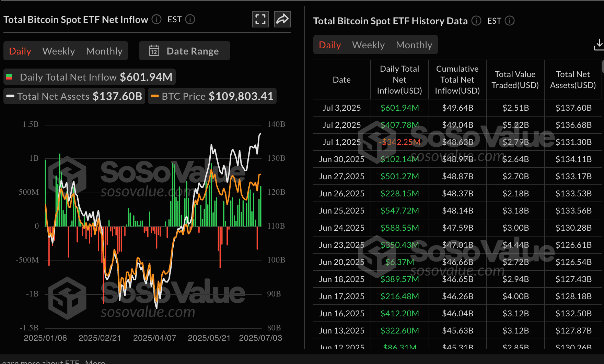Toggle Total Net Assets line series
The image size is (604, 364).
coord(74,96)
